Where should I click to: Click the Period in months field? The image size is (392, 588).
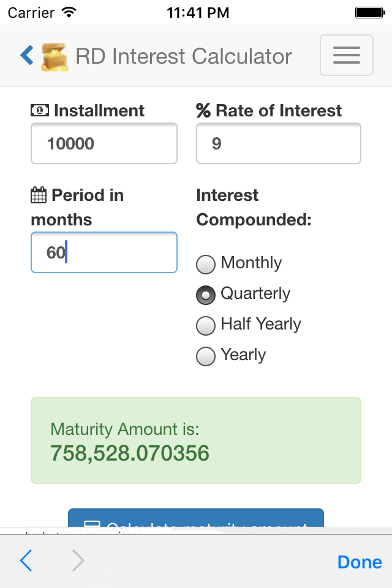pos(104,252)
